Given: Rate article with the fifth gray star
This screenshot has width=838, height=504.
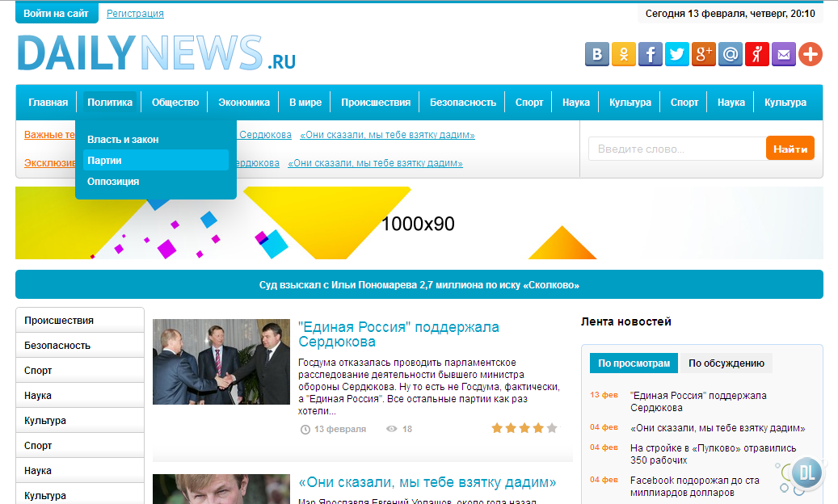Looking at the screenshot, I should click(x=552, y=428).
